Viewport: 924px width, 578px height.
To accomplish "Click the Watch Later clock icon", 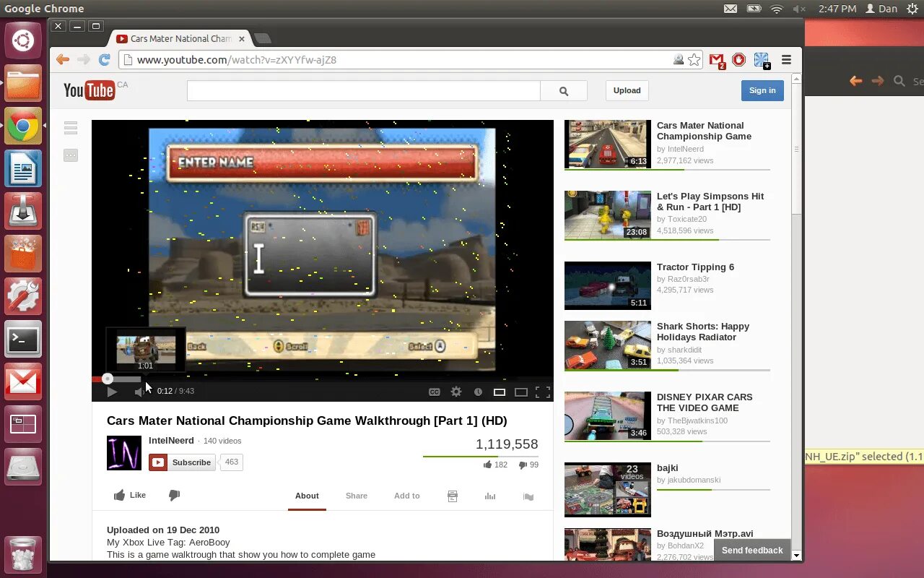I will click(478, 392).
